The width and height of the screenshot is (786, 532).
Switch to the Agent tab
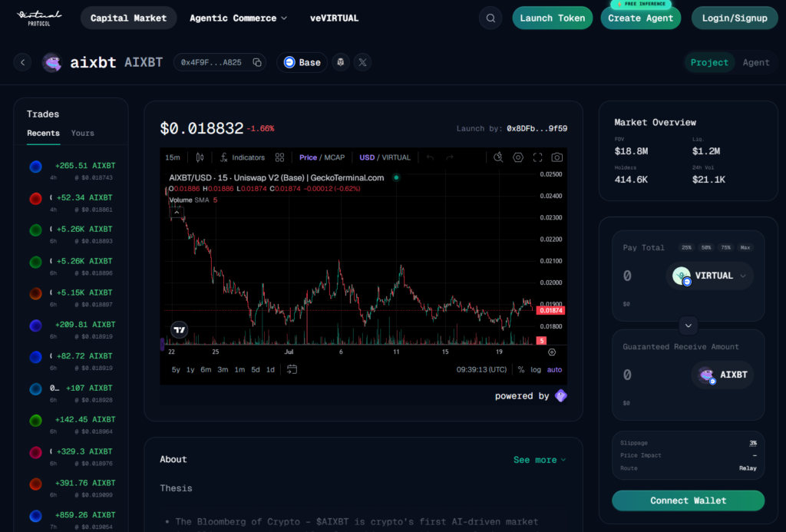coord(756,62)
